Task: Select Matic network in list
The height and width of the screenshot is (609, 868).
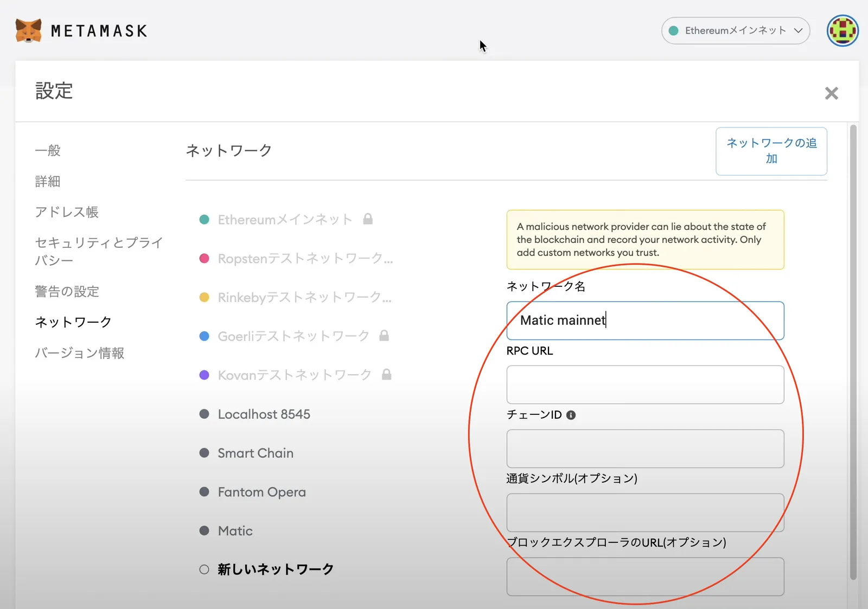Action: pyautogui.click(x=235, y=531)
